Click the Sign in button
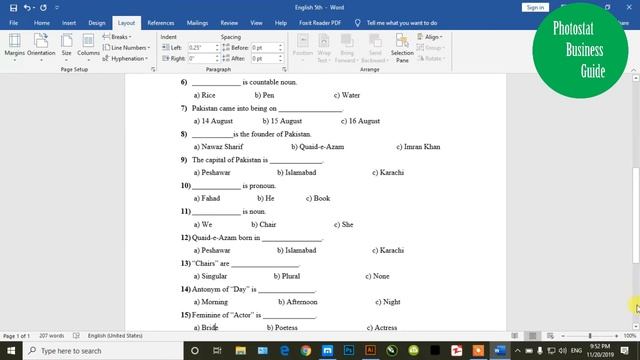This screenshot has width=640, height=360. point(535,7)
